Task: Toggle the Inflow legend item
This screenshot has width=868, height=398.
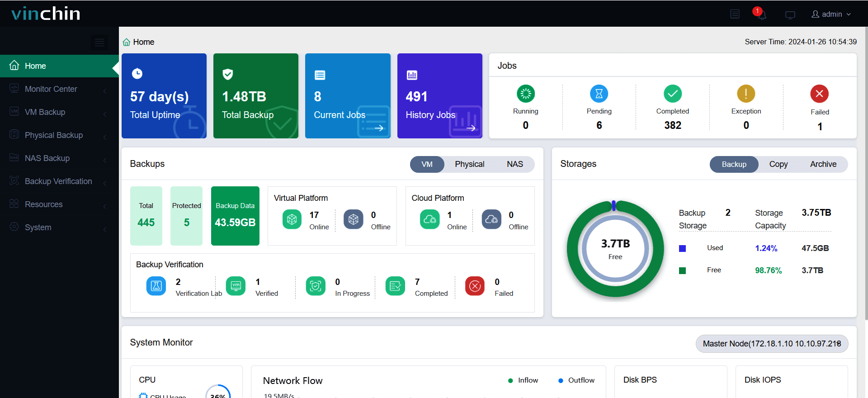Action: click(523, 380)
